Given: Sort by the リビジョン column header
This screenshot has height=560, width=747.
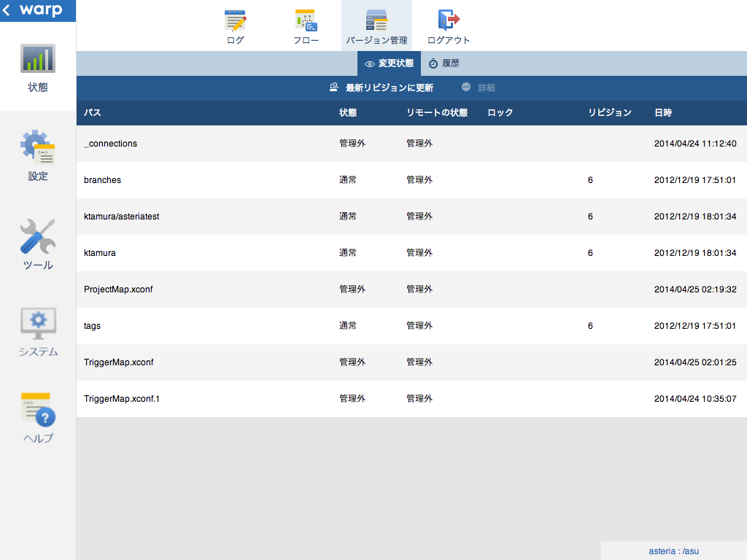Looking at the screenshot, I should tap(610, 112).
